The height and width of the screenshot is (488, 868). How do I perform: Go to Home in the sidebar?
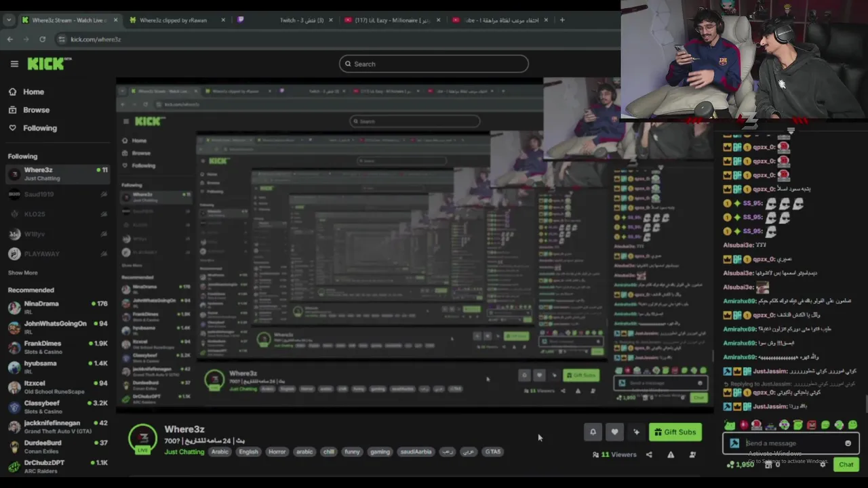33,91
